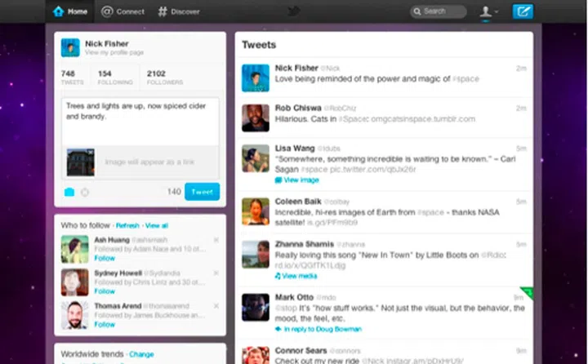Viewport: 588px width, 364px height.
Task: Click the add location icon
Action: [x=85, y=193]
